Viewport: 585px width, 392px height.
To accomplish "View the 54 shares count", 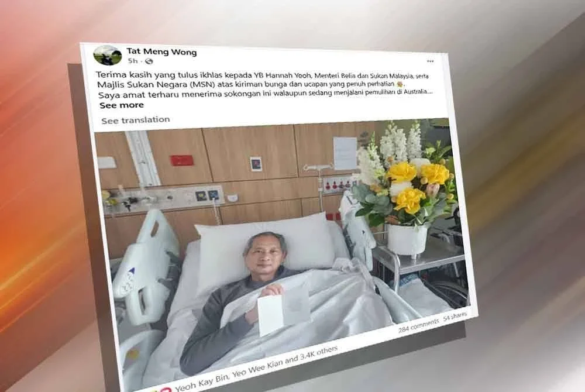I will (x=455, y=318).
